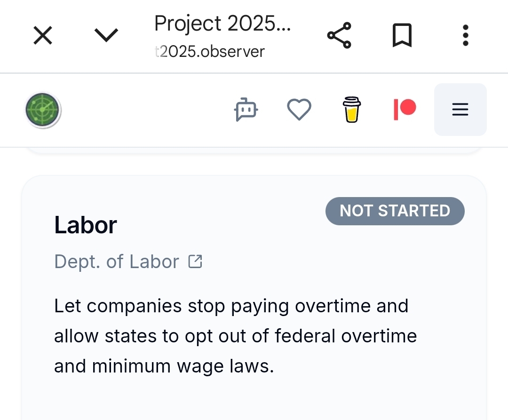Open the red Patreon icon

405,109
